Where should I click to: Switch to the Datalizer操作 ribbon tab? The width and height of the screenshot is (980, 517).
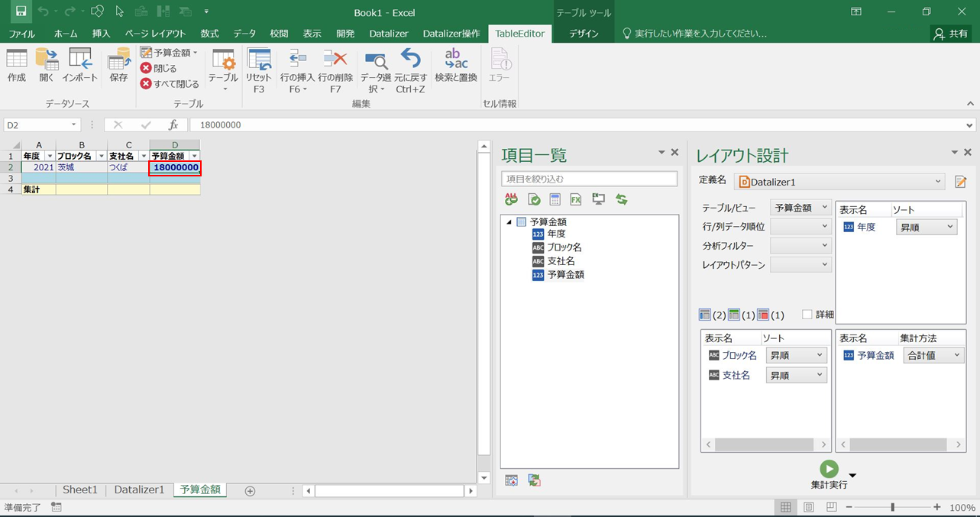tap(451, 34)
